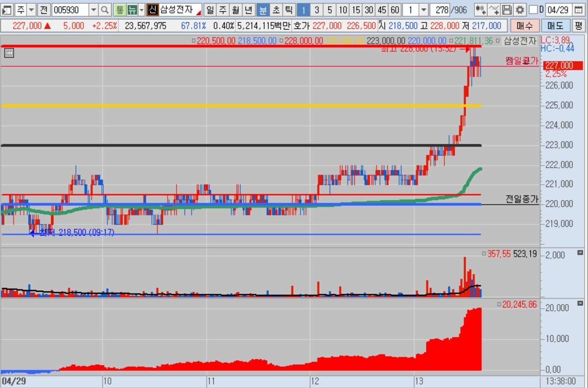Viewport: 588px width, 388px height.
Task: Click the LC:3,89 indicator text
Action: tap(556, 40)
